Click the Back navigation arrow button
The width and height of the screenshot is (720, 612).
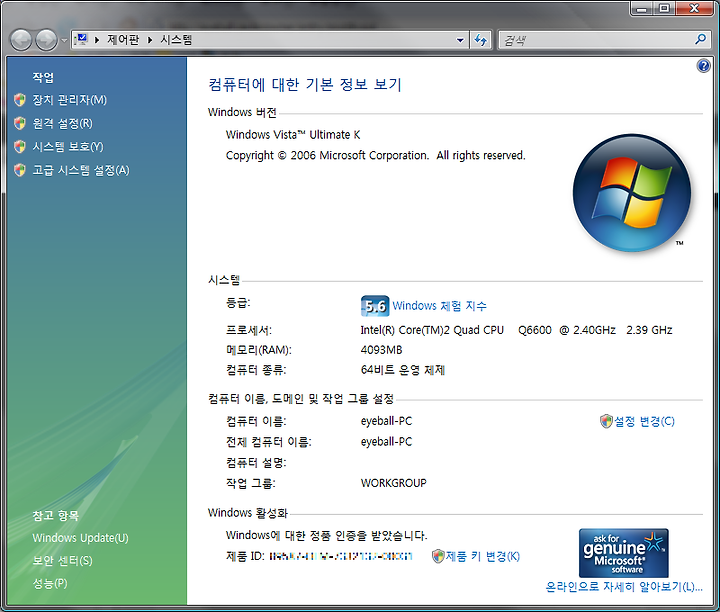tap(21, 40)
